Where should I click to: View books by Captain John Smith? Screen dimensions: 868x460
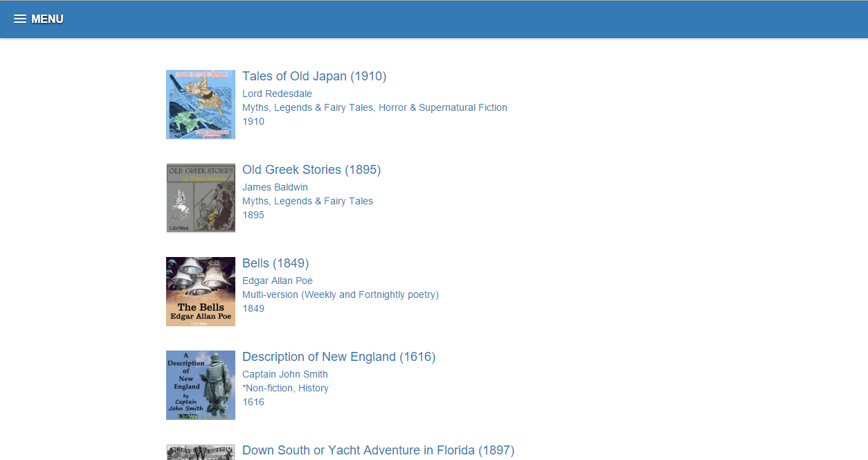tap(284, 374)
